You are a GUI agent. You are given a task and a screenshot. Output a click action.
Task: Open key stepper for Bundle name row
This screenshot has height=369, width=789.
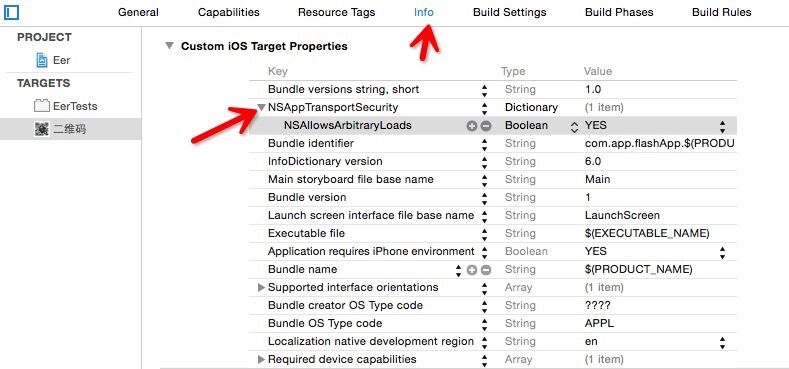pos(458,270)
